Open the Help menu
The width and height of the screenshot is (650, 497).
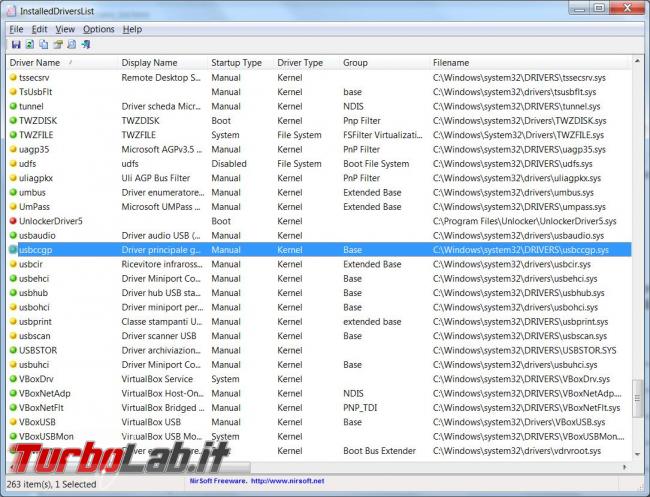[x=132, y=29]
